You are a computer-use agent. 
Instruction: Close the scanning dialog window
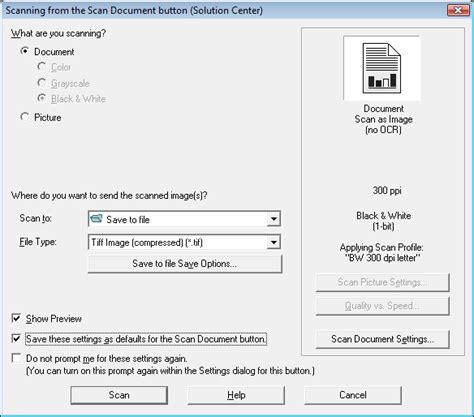coord(458,10)
